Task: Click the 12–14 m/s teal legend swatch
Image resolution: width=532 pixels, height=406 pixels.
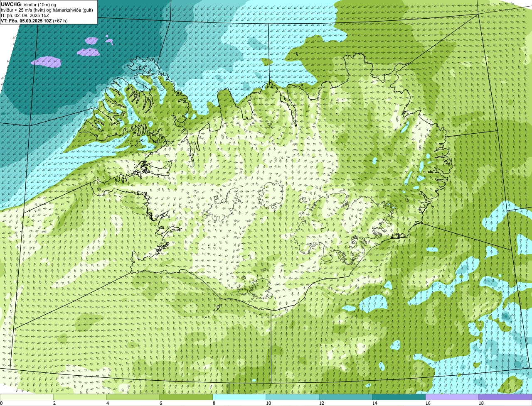Action: point(346,397)
